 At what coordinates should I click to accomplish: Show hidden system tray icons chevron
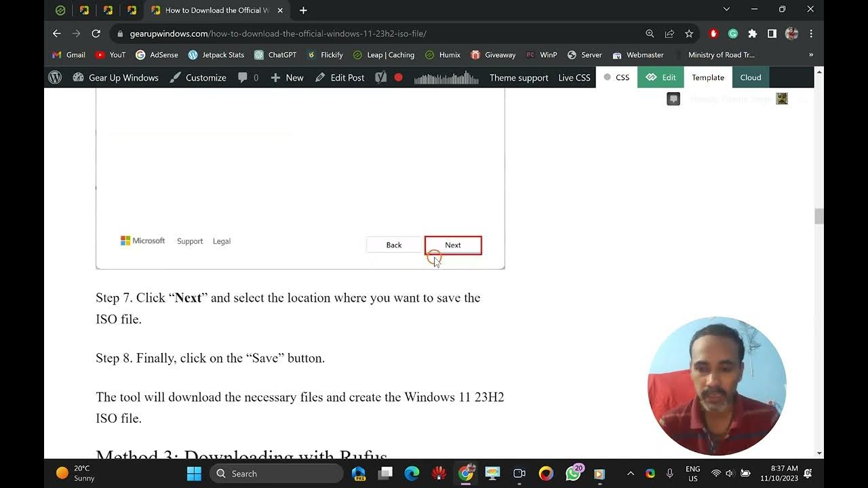(x=631, y=473)
